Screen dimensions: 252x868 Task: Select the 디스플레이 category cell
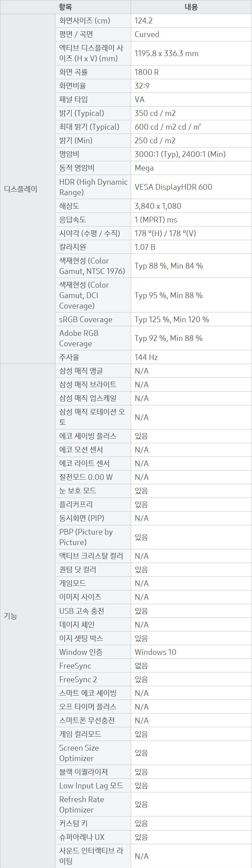21,189
